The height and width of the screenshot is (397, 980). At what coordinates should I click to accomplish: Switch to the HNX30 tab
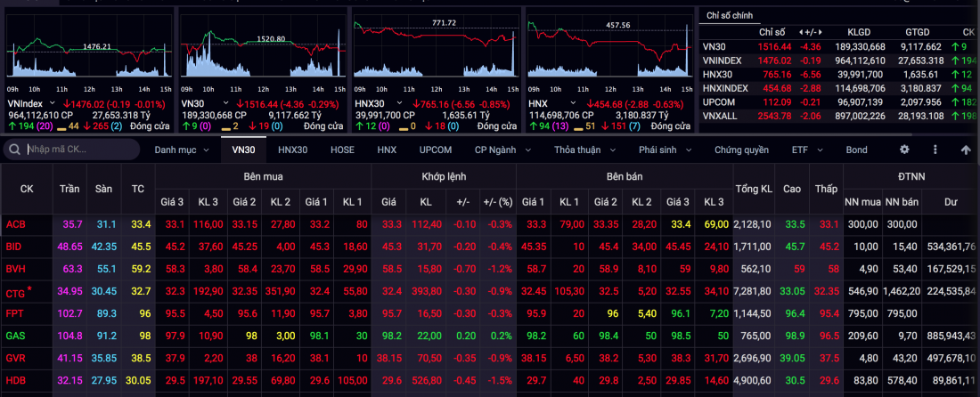(x=293, y=150)
